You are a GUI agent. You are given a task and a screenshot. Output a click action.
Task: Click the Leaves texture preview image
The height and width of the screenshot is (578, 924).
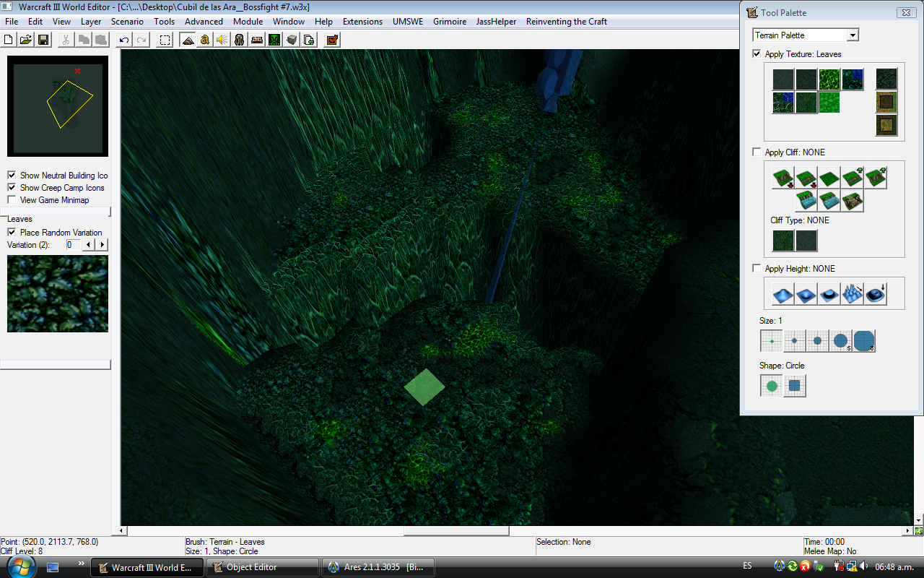pyautogui.click(x=58, y=293)
